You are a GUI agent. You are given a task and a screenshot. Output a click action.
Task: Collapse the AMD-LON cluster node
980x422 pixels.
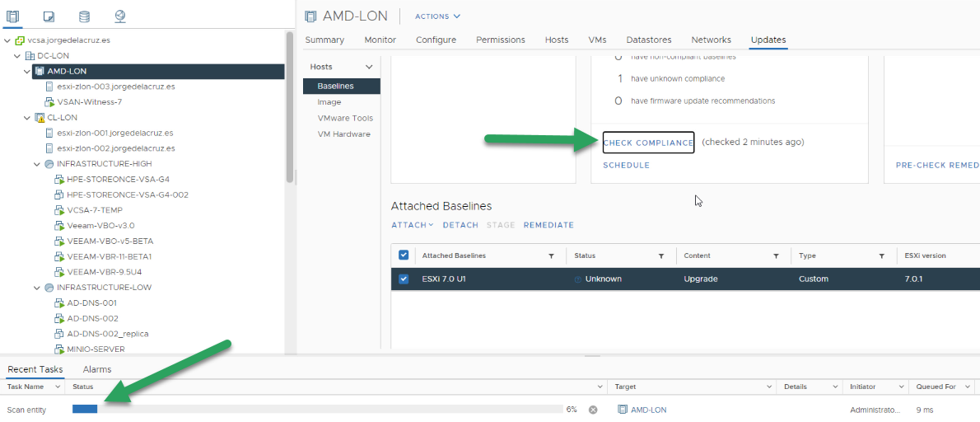pos(27,71)
